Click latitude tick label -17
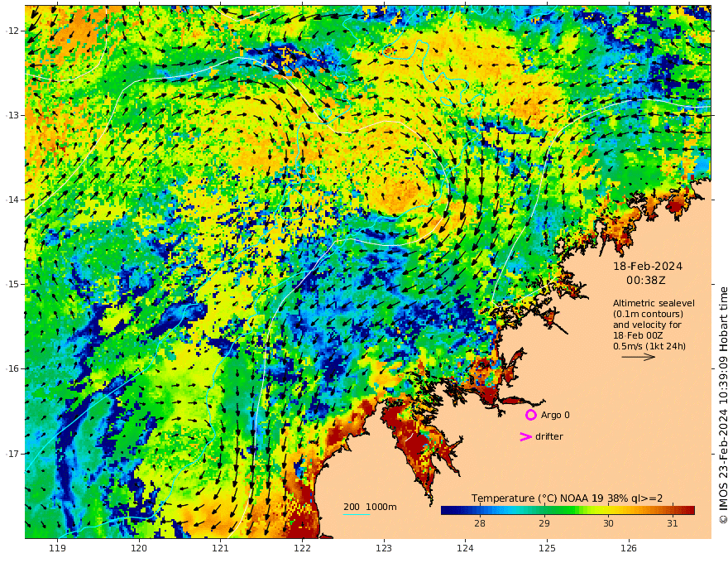The height and width of the screenshot is (563, 728). (x=12, y=454)
